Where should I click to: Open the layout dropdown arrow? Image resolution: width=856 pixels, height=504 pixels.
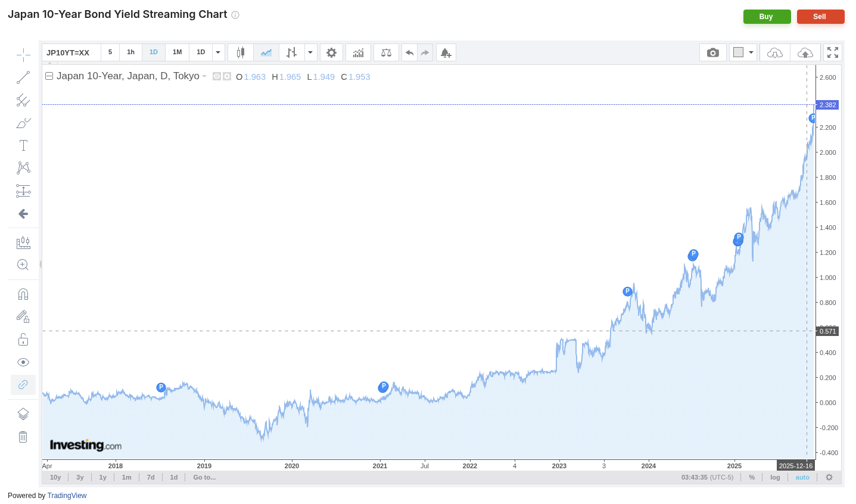click(x=751, y=52)
